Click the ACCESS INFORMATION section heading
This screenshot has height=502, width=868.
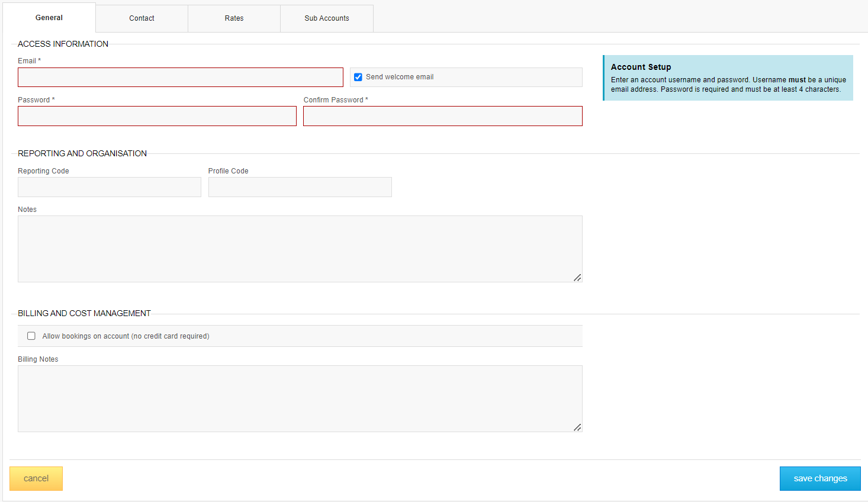tap(63, 44)
